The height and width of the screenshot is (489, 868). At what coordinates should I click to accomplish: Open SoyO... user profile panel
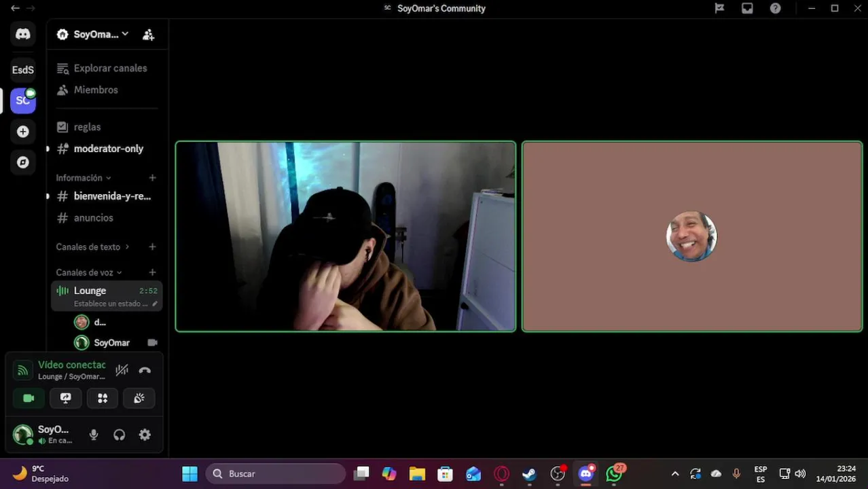point(44,435)
